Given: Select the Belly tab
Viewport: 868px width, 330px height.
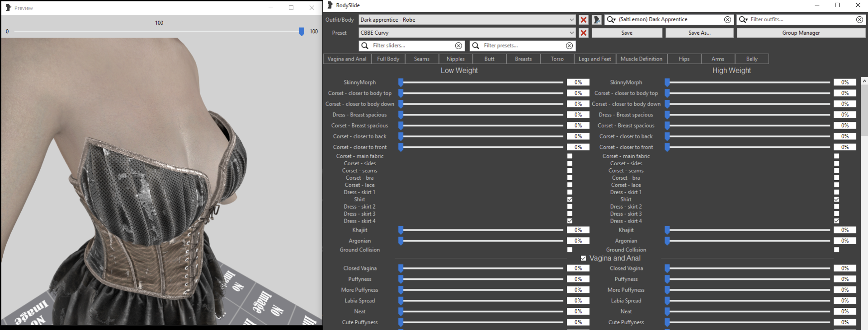Looking at the screenshot, I should [752, 59].
